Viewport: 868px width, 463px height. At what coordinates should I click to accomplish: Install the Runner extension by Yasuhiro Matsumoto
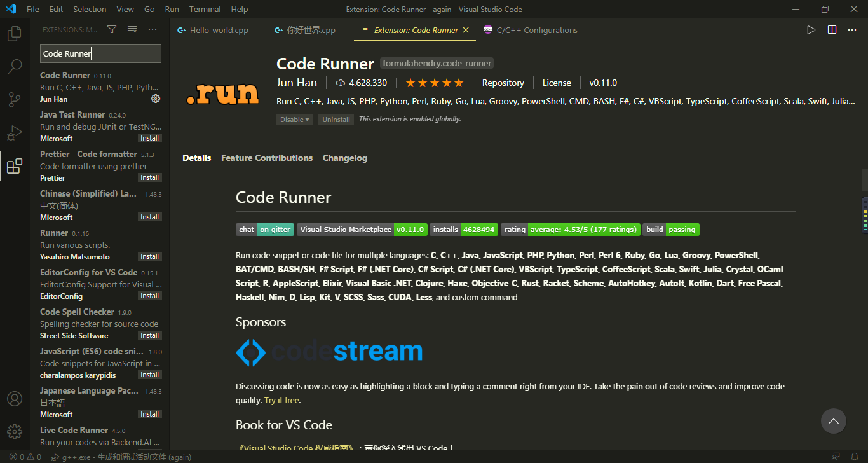coord(150,256)
